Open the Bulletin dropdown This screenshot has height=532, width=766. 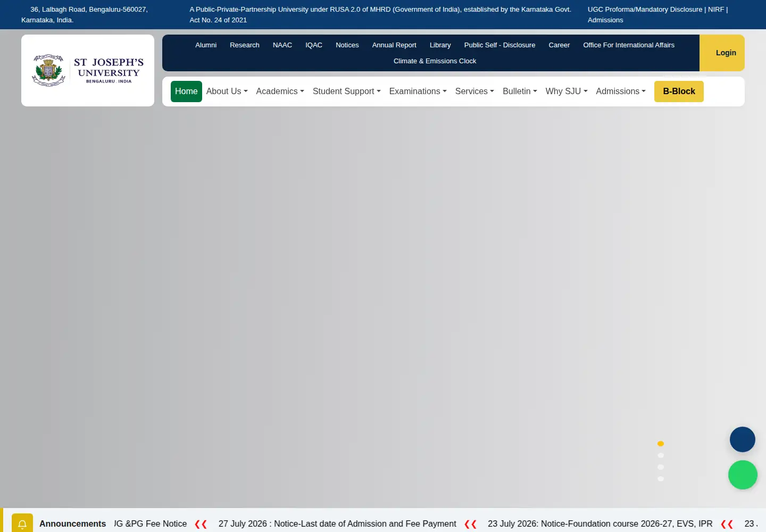(520, 92)
